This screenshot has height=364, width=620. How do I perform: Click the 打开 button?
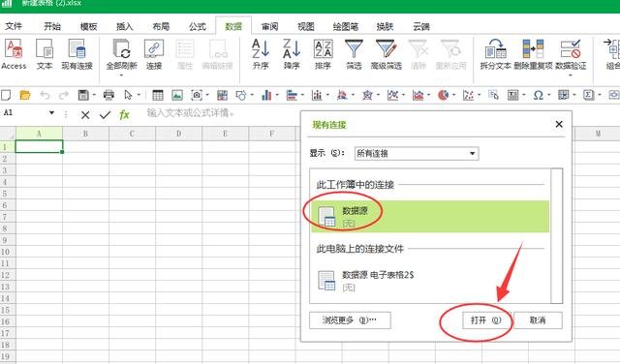pyautogui.click(x=486, y=320)
